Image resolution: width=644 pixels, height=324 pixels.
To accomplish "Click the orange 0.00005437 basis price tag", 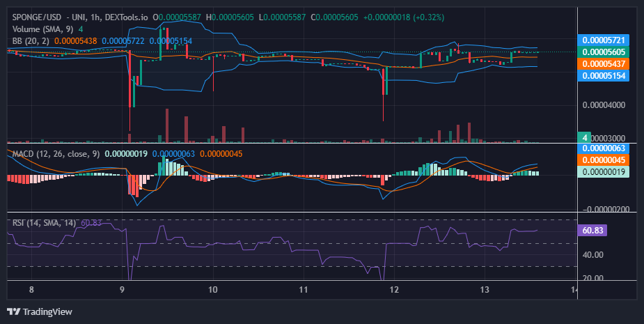I will click(603, 63).
